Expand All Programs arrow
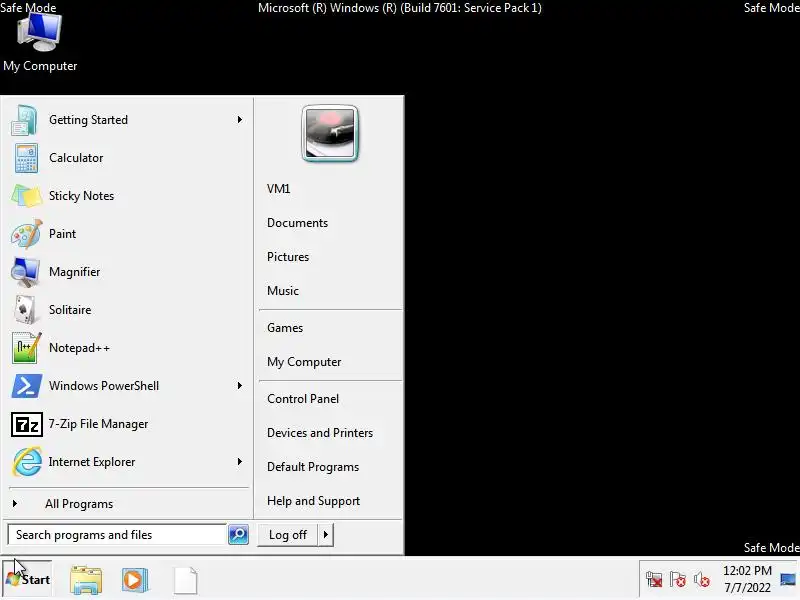Viewport: 800px width, 600px height. (x=15, y=504)
